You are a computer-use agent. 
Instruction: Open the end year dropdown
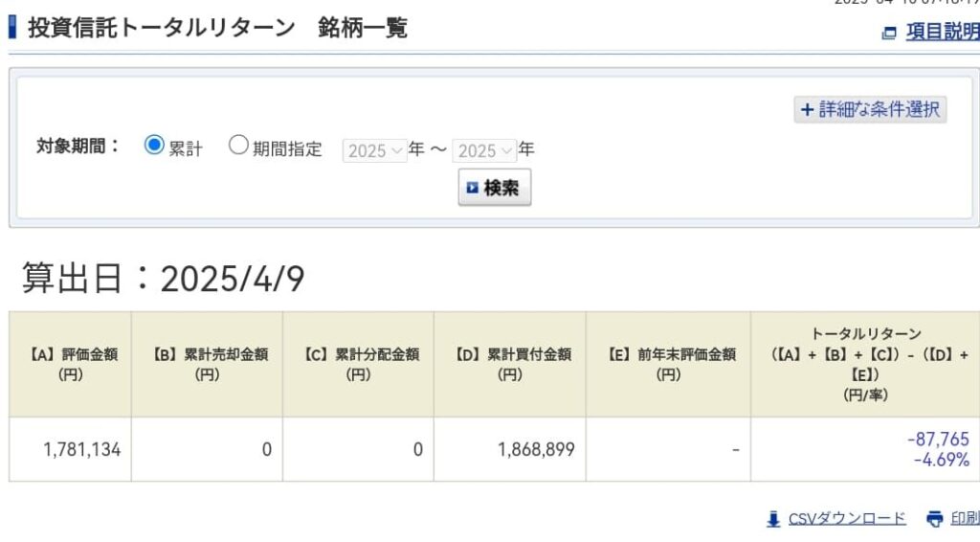[x=483, y=150]
